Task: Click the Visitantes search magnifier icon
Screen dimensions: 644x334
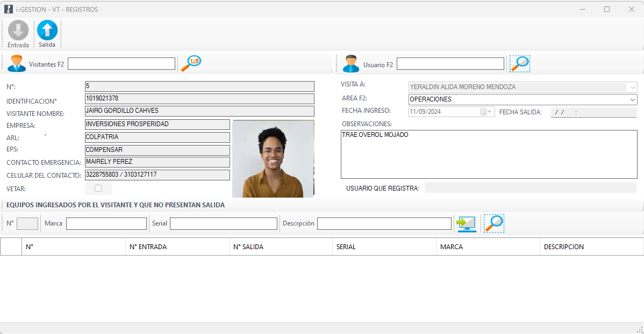Action: [x=190, y=63]
